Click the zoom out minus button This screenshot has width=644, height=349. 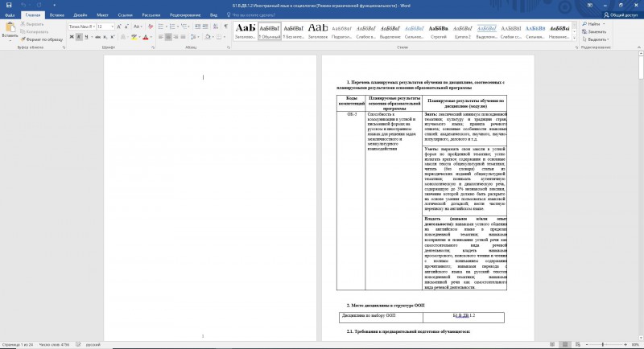pos(587,345)
